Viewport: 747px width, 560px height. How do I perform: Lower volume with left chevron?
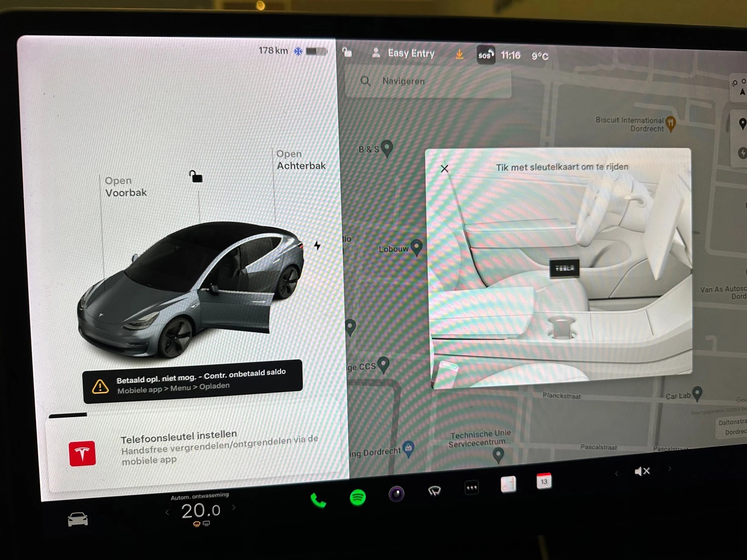(616, 473)
